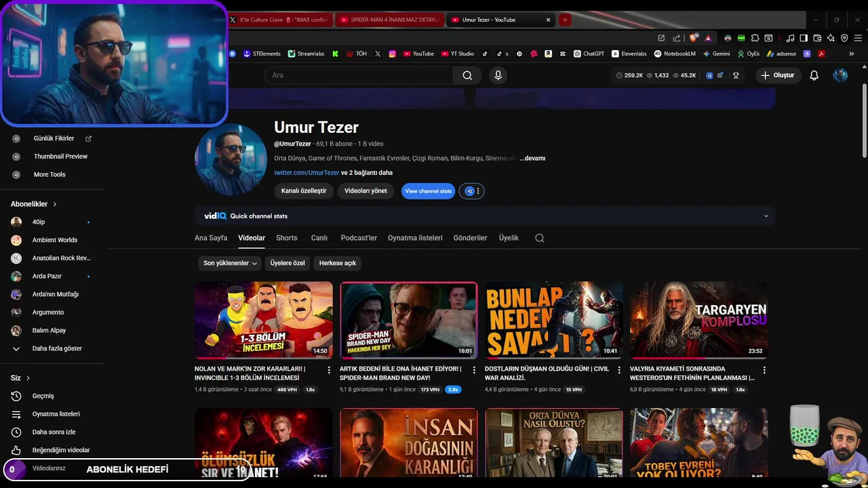Open the Siz section chevron
The height and width of the screenshot is (488, 868).
(x=28, y=378)
